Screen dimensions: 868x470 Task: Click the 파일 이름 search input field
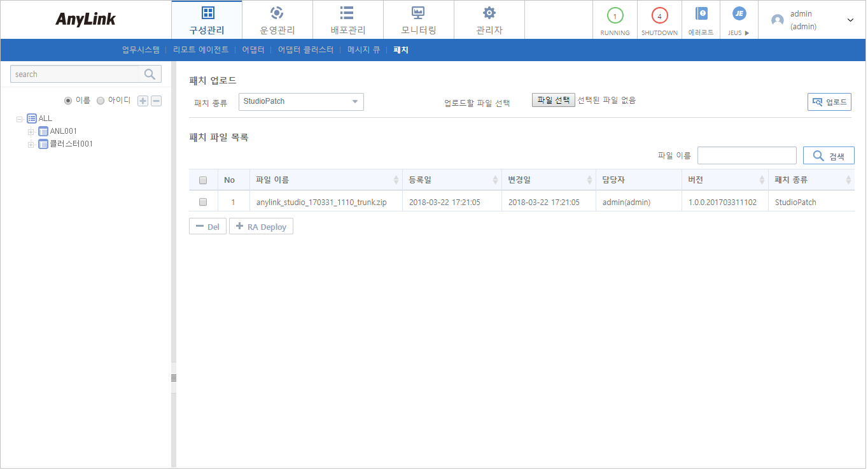click(x=746, y=155)
